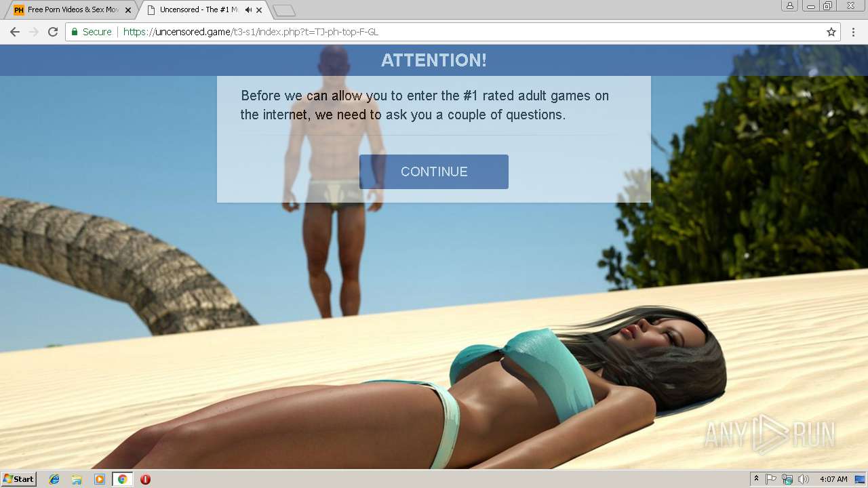Open the media player taskbar icon
Image resolution: width=868 pixels, height=488 pixels.
coord(100,479)
